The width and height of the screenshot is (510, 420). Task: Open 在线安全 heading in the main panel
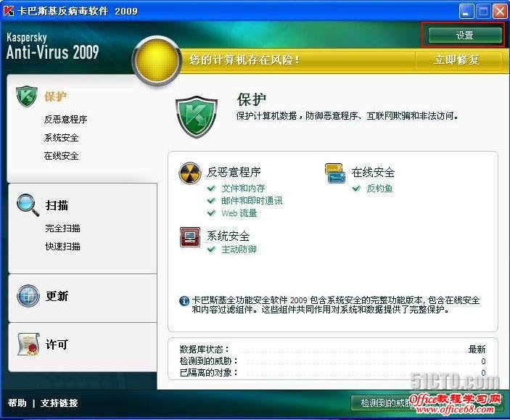pos(373,172)
